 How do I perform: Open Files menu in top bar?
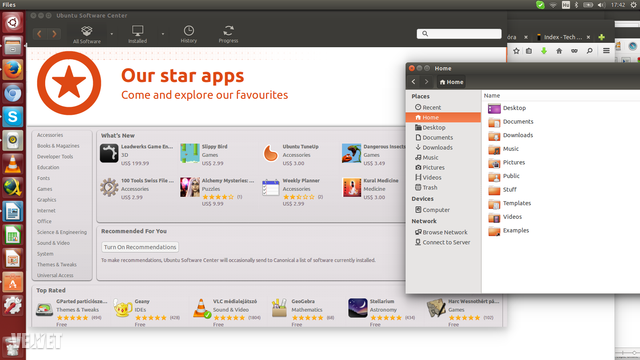point(9,5)
